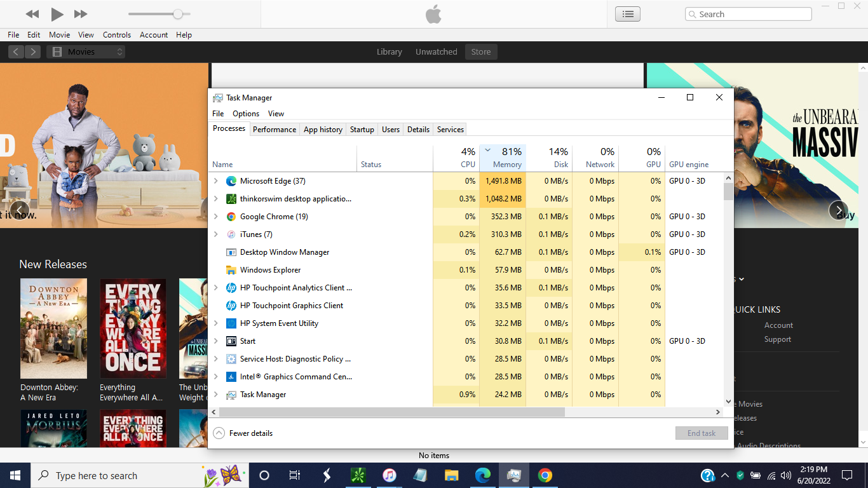This screenshot has width=868, height=488.
Task: Expand Google Chrome process group
Action: coord(216,217)
